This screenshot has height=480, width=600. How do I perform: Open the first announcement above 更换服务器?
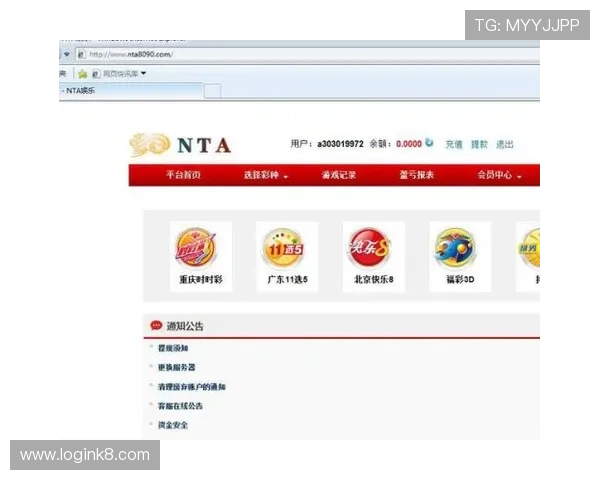point(173,348)
